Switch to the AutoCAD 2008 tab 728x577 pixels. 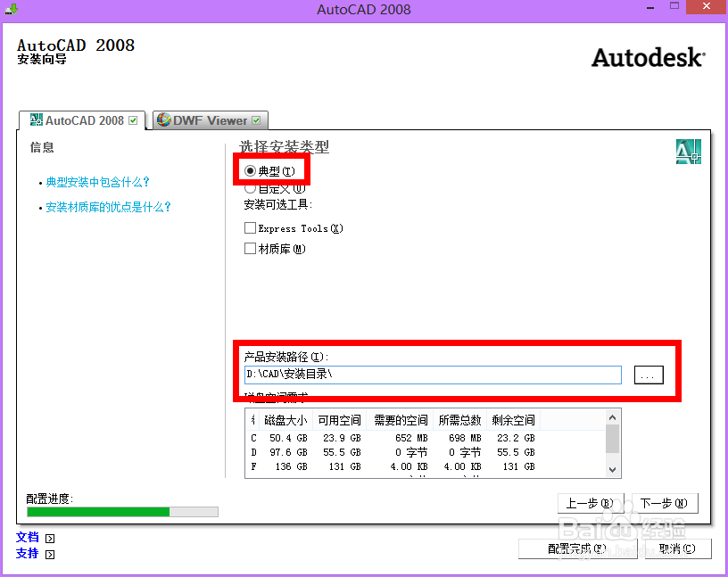(83, 120)
